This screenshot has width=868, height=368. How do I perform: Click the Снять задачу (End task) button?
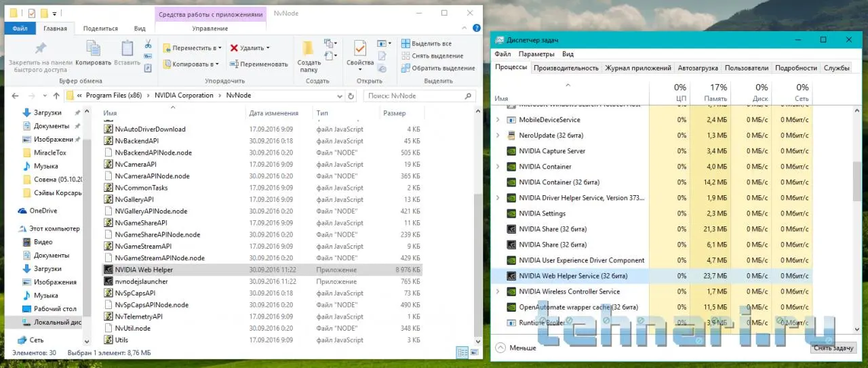[833, 348]
